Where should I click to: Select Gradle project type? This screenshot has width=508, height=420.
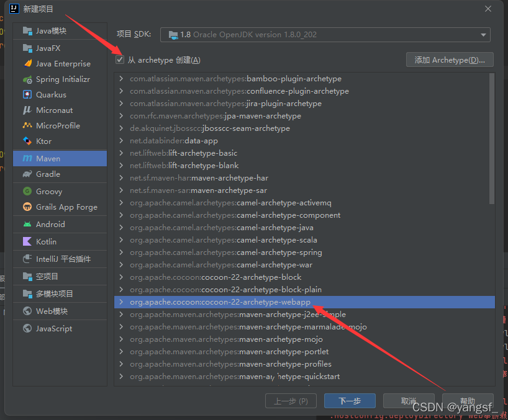point(60,174)
